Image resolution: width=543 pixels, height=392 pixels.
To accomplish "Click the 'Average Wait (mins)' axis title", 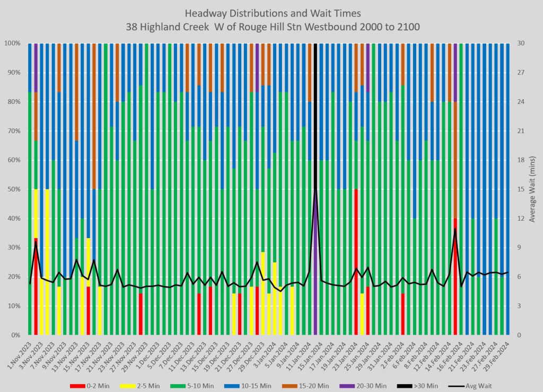I will point(532,189).
